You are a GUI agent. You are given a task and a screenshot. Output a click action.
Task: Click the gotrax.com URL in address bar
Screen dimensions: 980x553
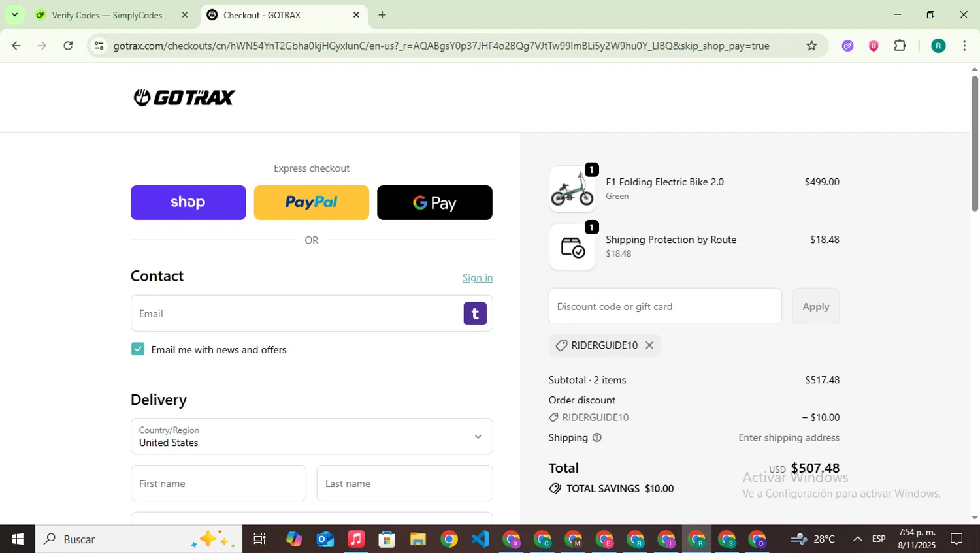coord(441,46)
